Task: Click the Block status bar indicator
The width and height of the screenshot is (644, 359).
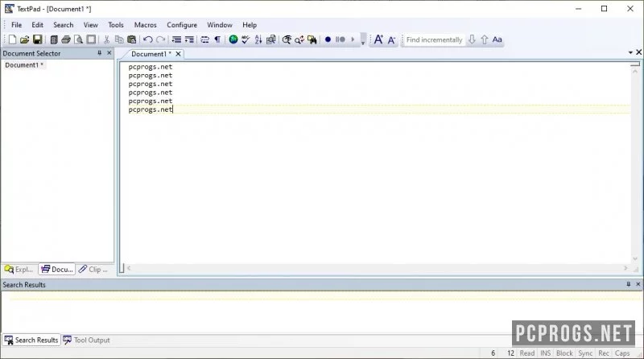Action: (564, 353)
